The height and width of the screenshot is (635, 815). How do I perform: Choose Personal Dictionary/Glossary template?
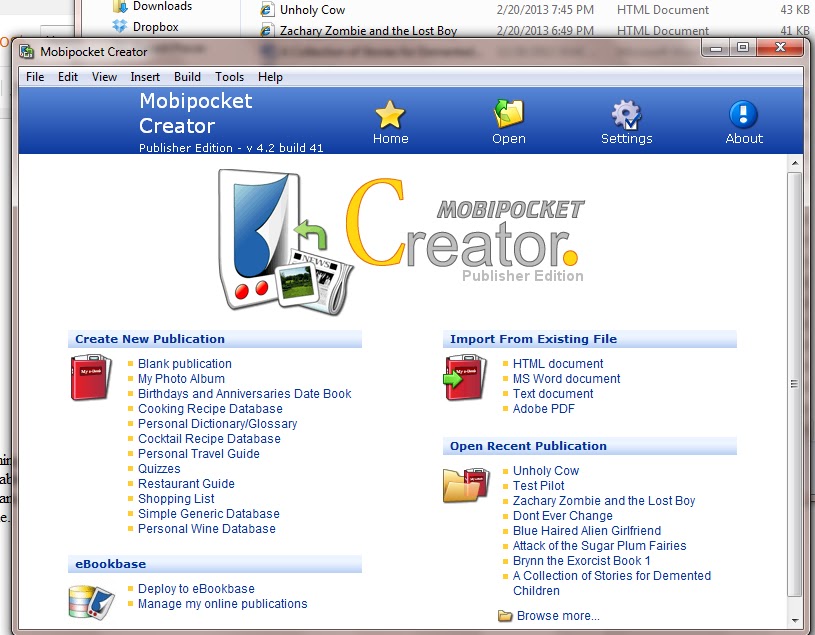pyautogui.click(x=217, y=424)
